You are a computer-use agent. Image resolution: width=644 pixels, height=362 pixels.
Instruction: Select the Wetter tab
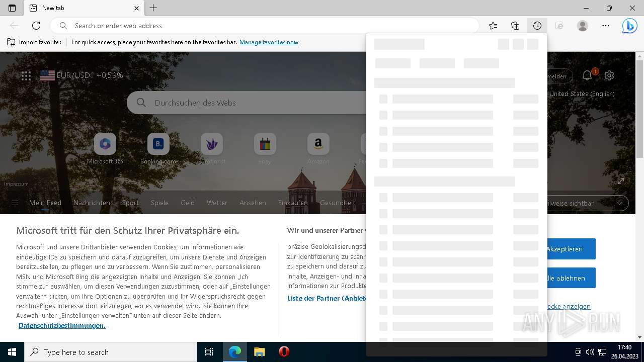[217, 203]
